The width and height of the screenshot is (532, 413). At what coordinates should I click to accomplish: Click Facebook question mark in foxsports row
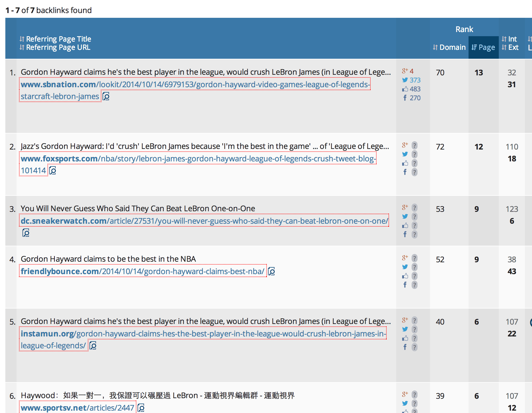(x=415, y=172)
